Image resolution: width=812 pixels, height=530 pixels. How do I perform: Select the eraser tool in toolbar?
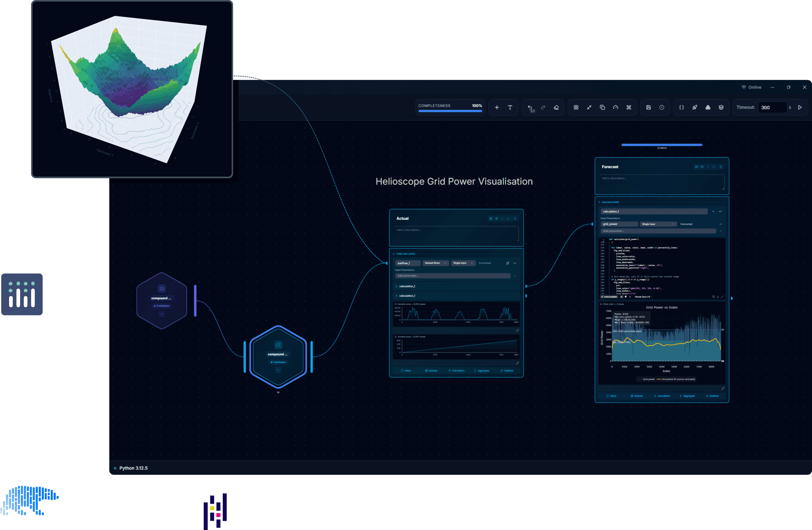point(556,107)
